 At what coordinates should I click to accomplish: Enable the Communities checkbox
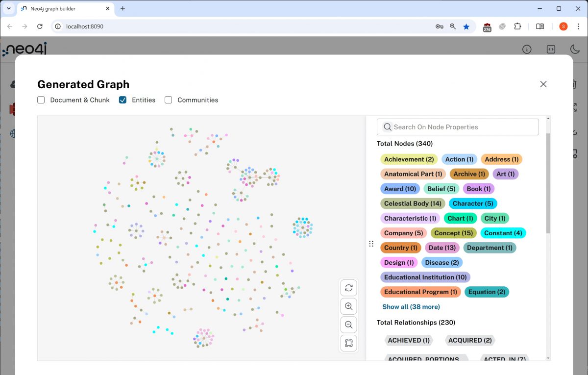pyautogui.click(x=168, y=100)
